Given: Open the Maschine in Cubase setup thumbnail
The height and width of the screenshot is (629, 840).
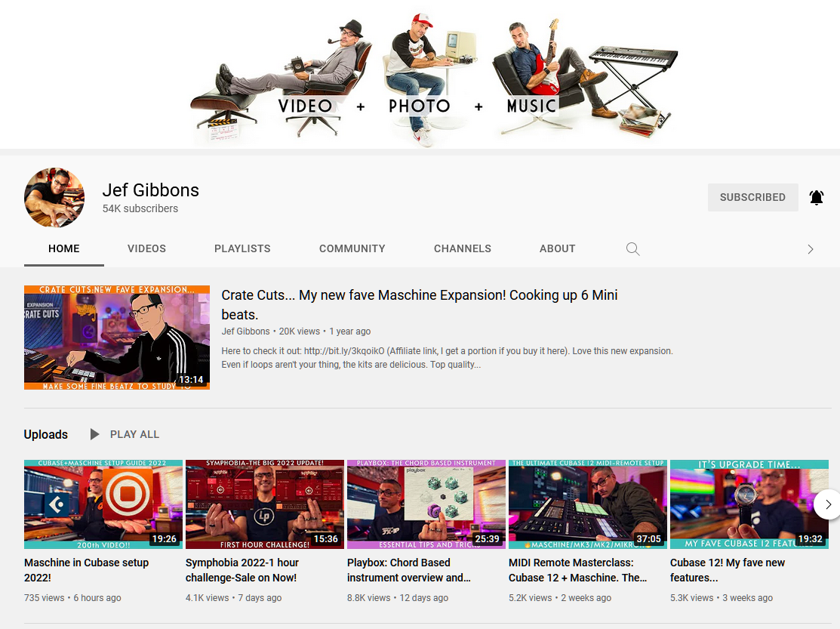Looking at the screenshot, I should tap(103, 504).
